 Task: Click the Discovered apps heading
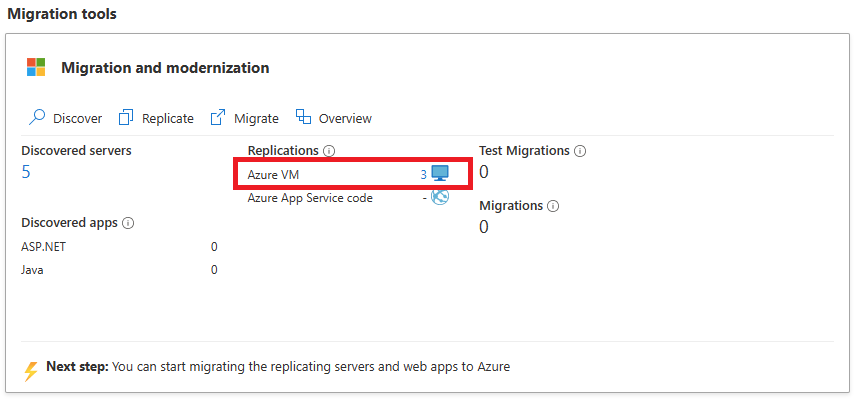(70, 223)
